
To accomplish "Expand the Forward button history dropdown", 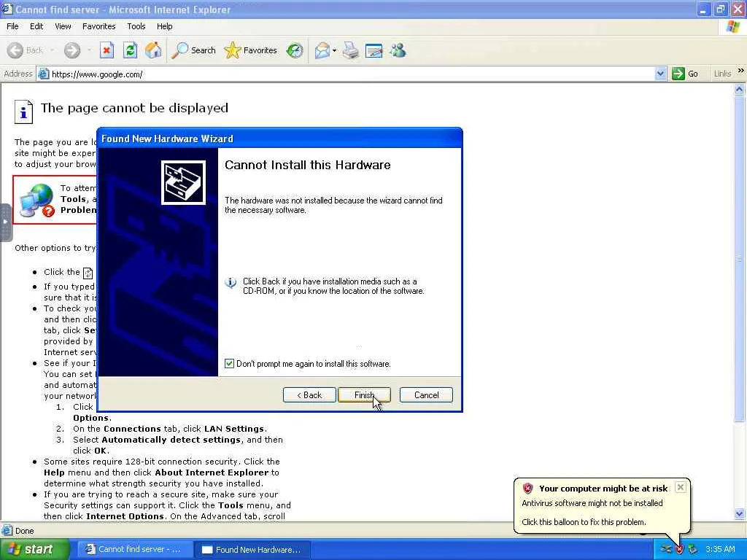I will (89, 50).
